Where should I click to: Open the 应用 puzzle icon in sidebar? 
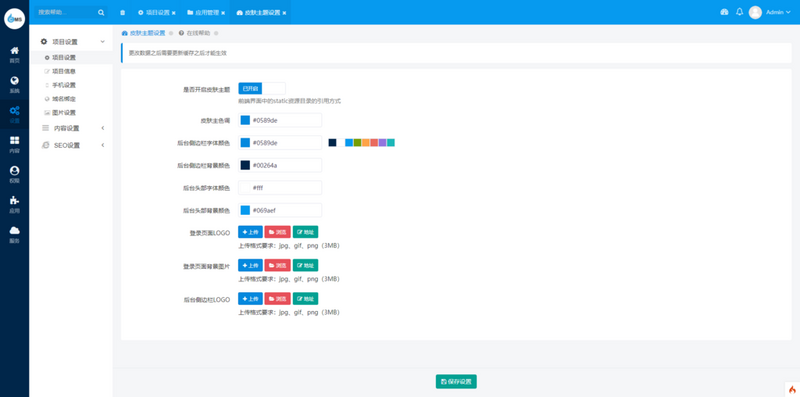tap(14, 204)
